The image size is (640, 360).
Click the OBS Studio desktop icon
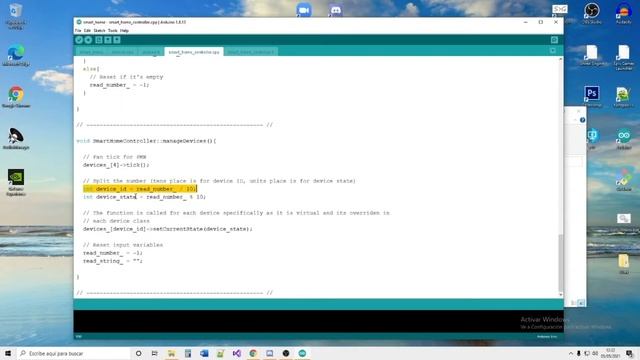pyautogui.click(x=591, y=13)
